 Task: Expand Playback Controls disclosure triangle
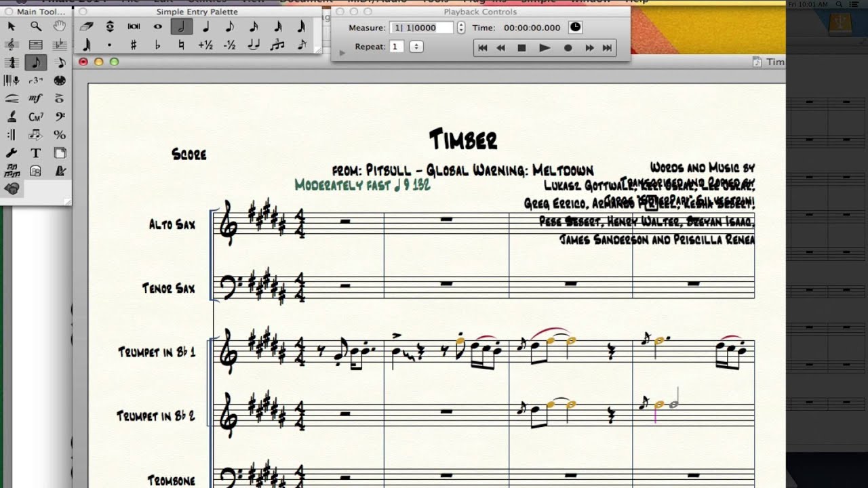(342, 52)
